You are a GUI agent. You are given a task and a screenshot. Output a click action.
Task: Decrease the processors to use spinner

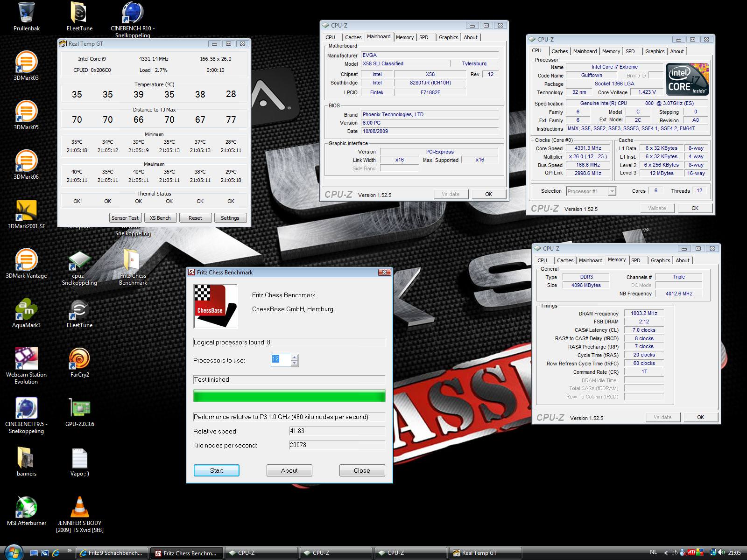(x=294, y=363)
